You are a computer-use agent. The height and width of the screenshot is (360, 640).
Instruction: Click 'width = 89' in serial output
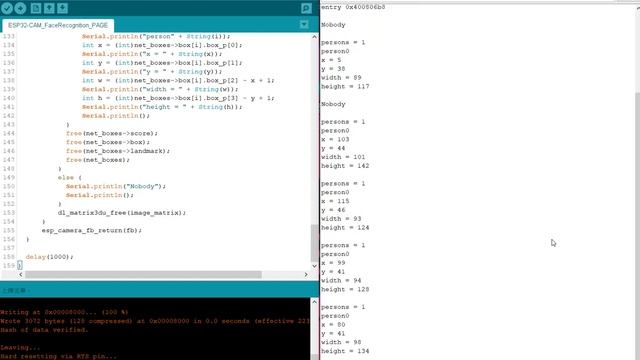[x=341, y=78]
